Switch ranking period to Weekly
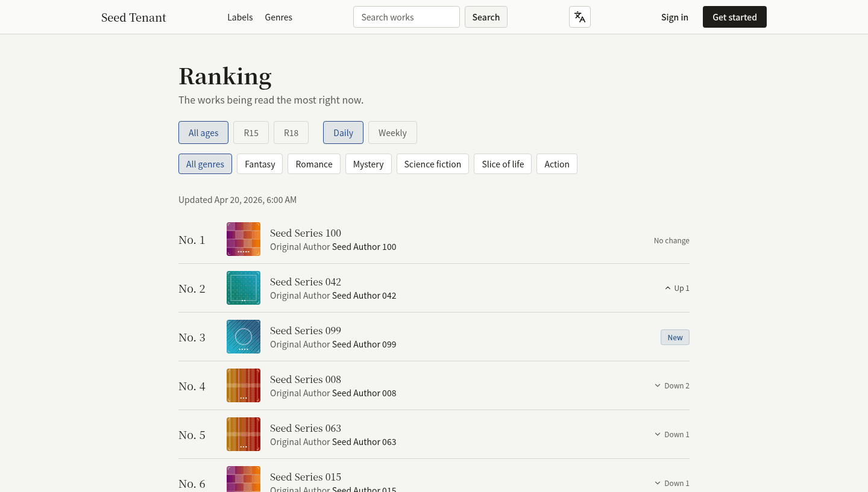The image size is (868, 492). [392, 132]
